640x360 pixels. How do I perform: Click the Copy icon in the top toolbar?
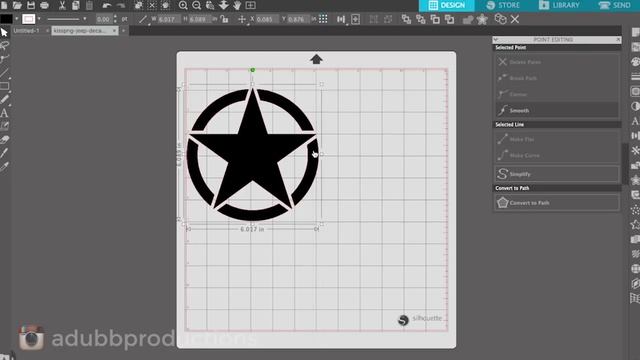click(x=76, y=5)
